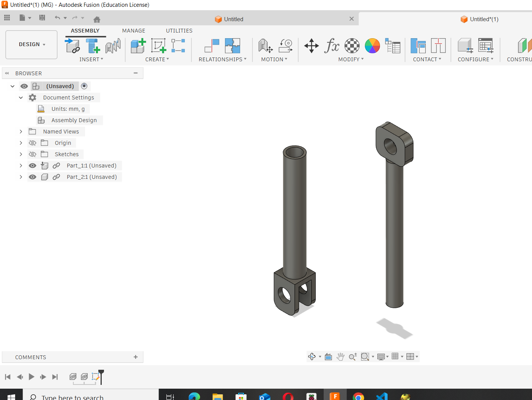The height and width of the screenshot is (400, 532).
Task: Collapse the root (Unsaved) tree node
Action: (12, 86)
